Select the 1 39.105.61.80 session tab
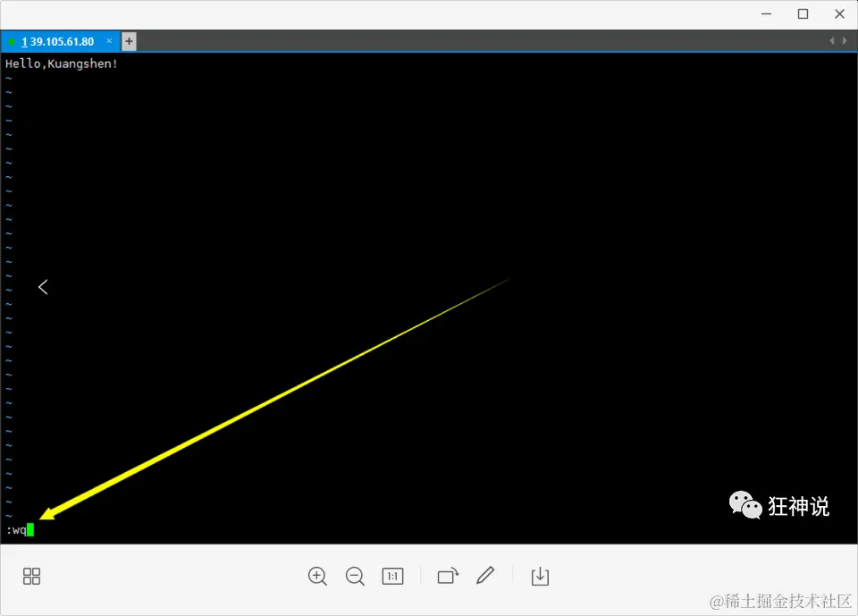This screenshot has width=858, height=616. (x=60, y=42)
